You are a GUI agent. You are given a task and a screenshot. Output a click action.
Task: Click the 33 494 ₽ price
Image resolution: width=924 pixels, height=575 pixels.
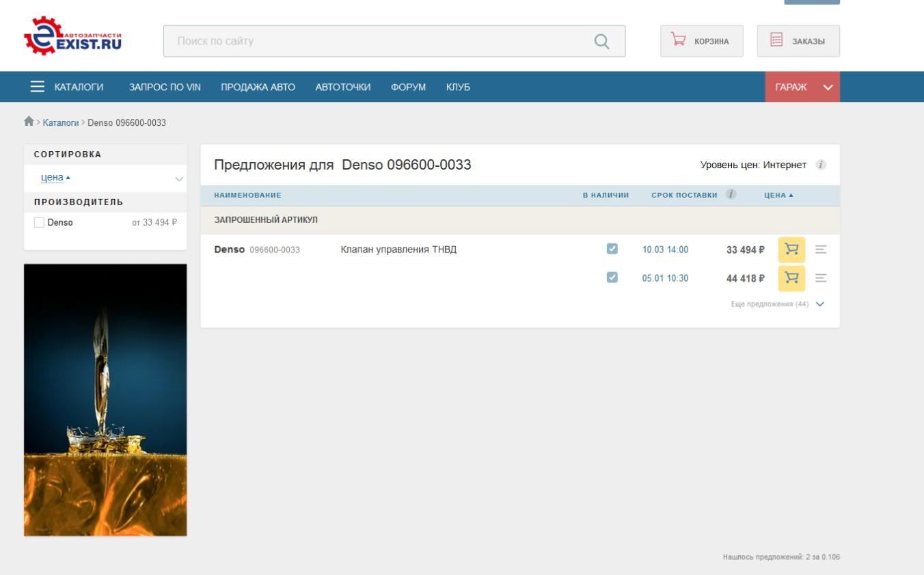pos(745,250)
